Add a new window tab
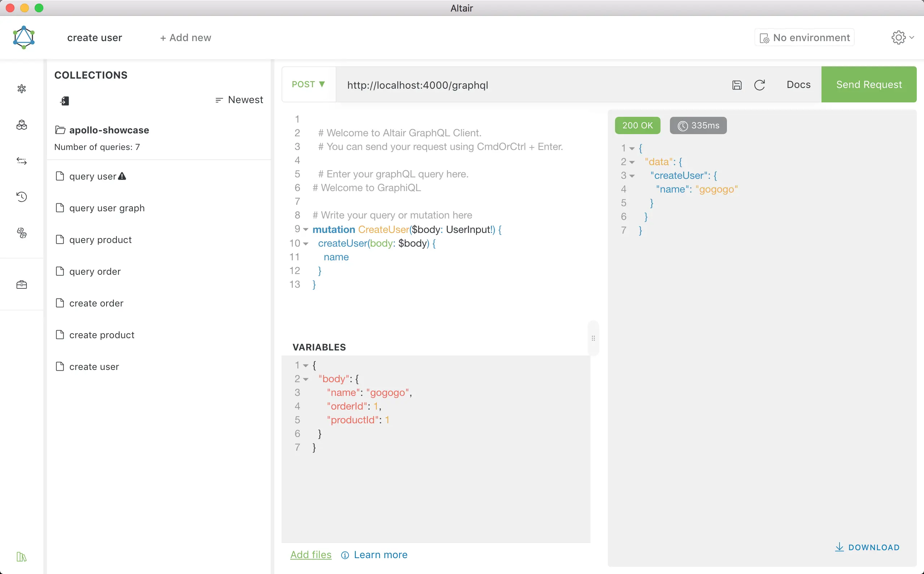 coord(186,37)
